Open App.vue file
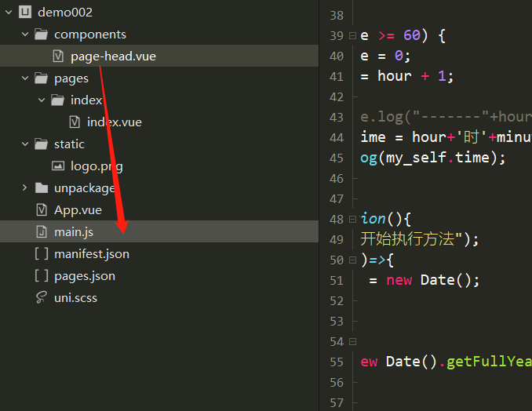 (x=78, y=210)
